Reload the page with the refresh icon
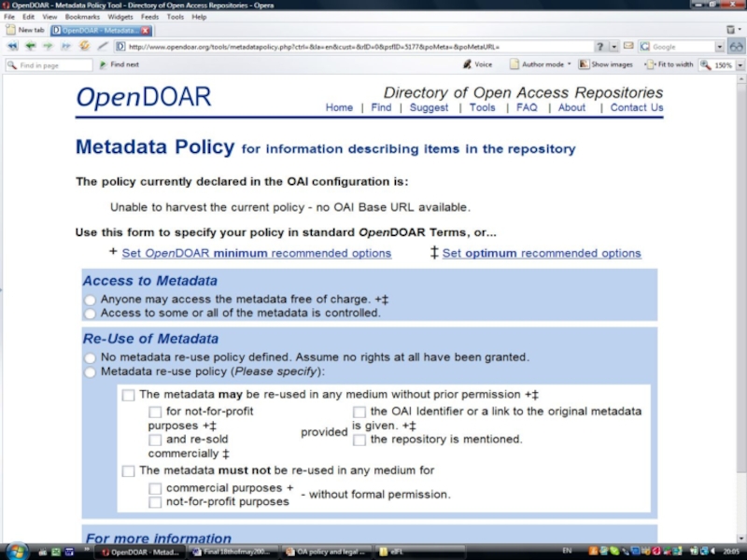Image resolution: width=747 pixels, height=560 pixels. coord(84,46)
